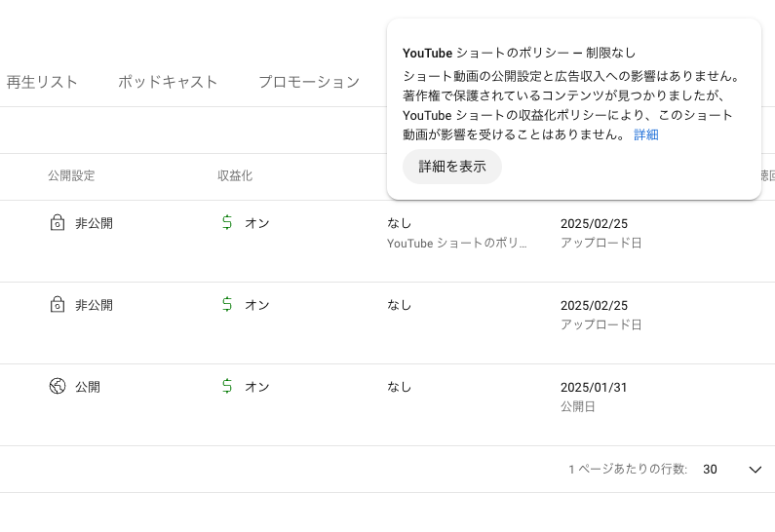775x532 pixels.
Task: Sort by 公開設定 column header
Action: click(71, 175)
